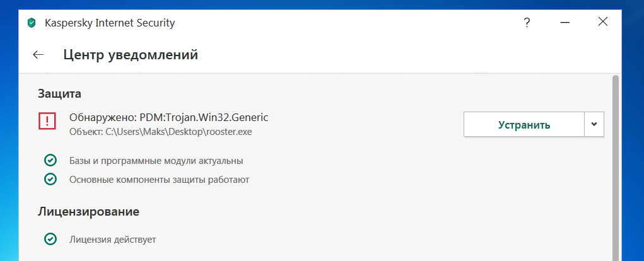
Task: Go back using the left arrow
Action: point(38,55)
